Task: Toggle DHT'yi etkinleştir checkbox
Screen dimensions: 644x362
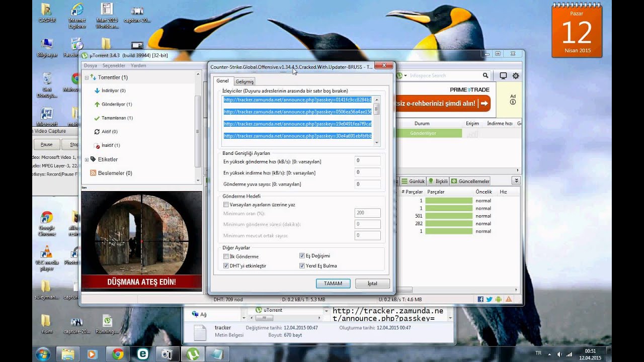Action: click(x=226, y=265)
